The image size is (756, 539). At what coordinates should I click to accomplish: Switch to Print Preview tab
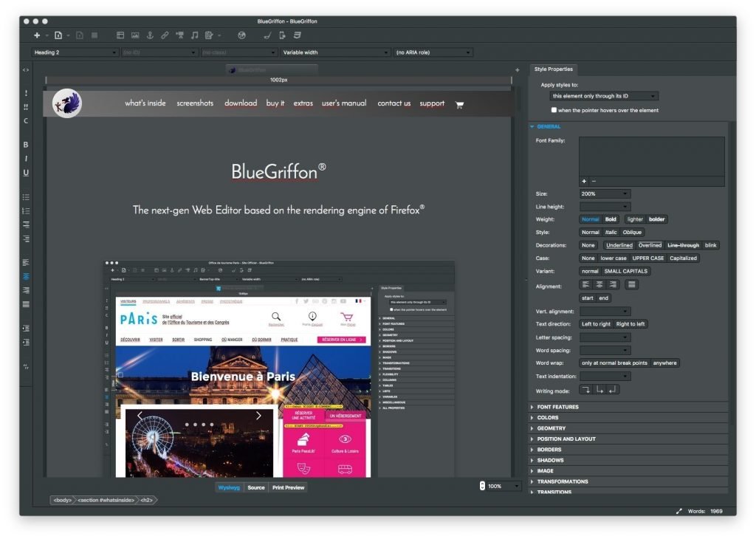pos(289,487)
